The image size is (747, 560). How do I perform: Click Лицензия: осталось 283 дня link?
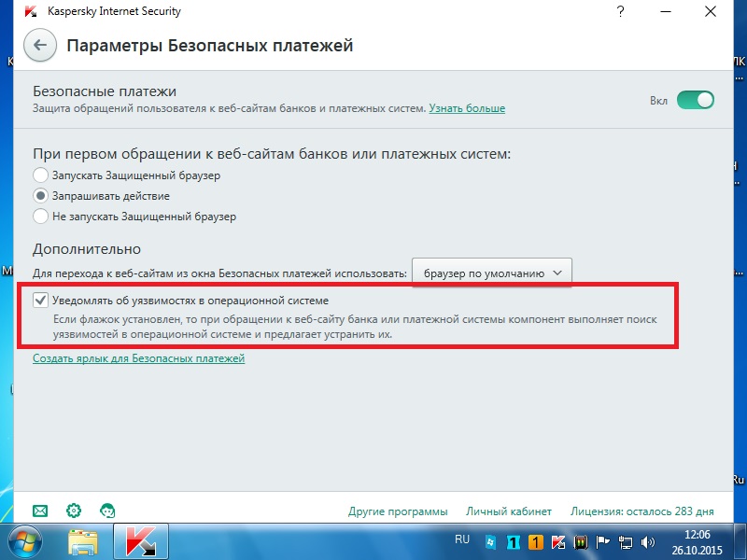tap(642, 511)
